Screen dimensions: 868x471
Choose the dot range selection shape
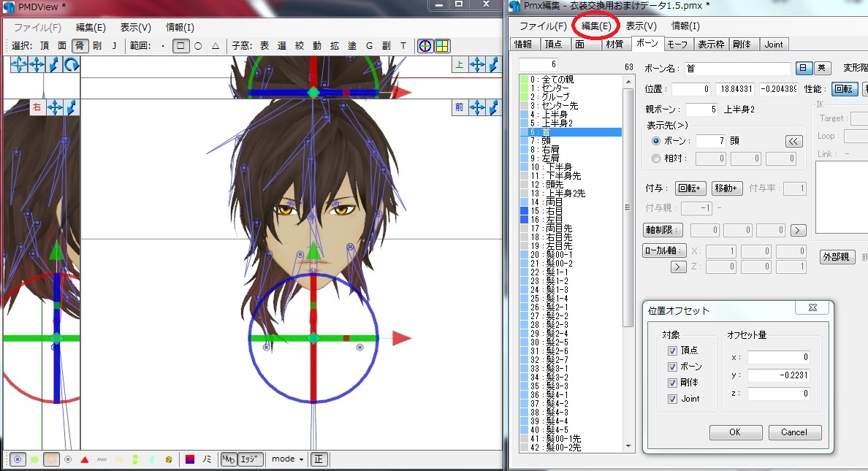pos(163,46)
